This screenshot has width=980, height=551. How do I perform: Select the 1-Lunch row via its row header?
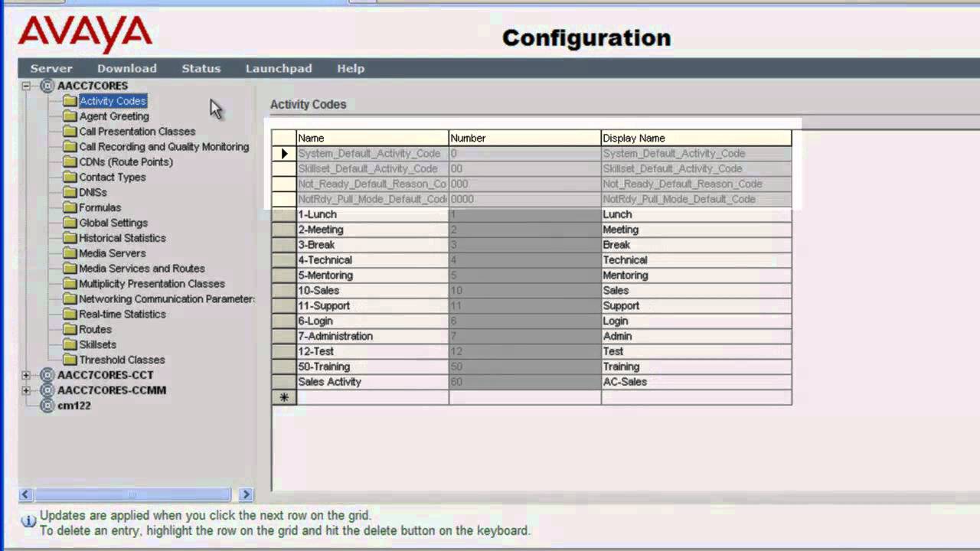pyautogui.click(x=284, y=214)
